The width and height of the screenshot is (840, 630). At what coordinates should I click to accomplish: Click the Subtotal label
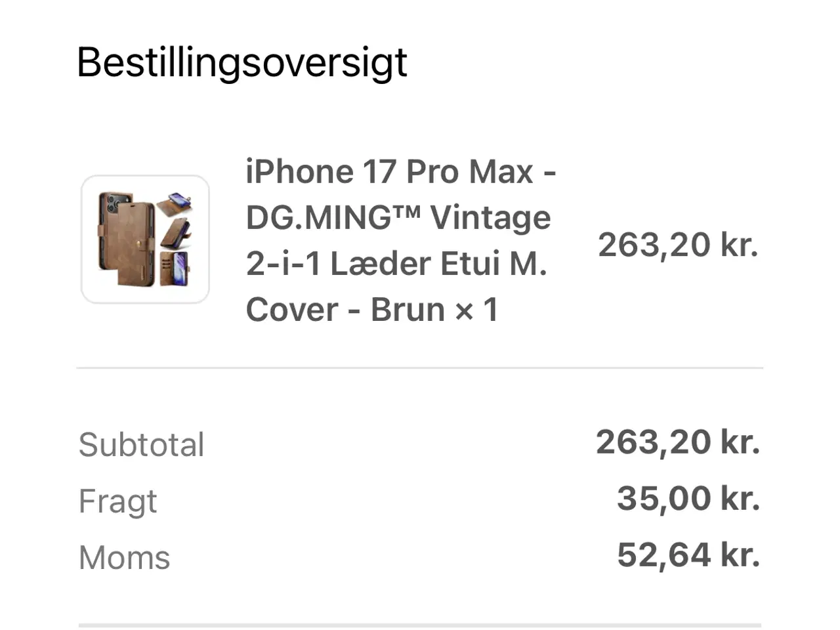pos(141,445)
